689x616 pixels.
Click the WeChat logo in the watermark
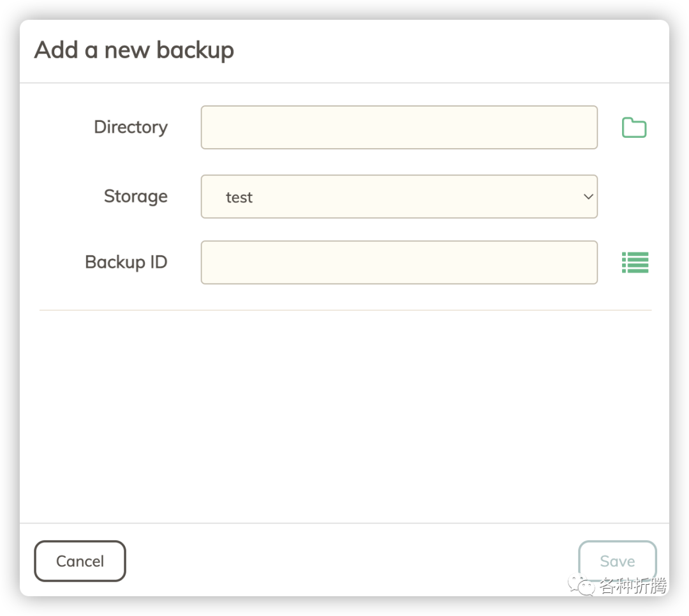pos(582,585)
